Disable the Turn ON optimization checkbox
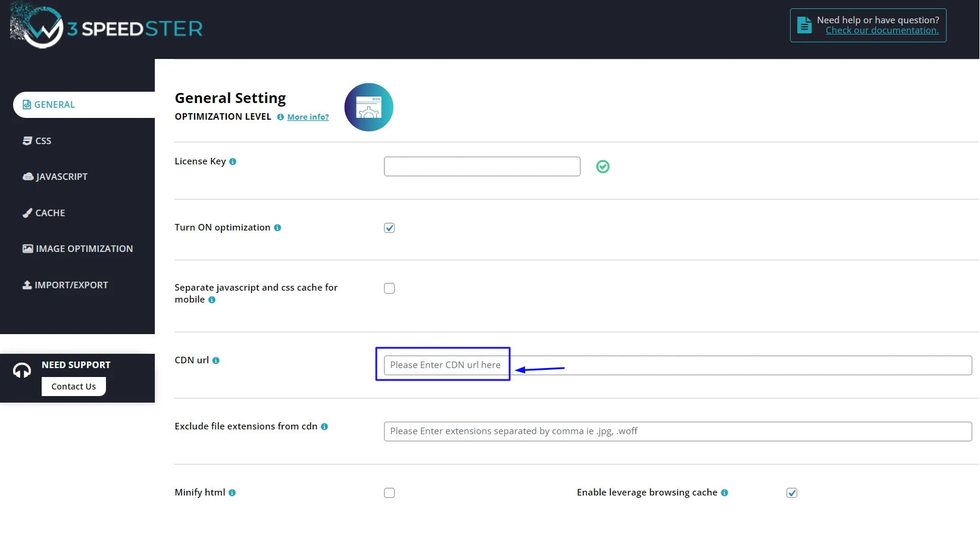The height and width of the screenshot is (539, 980). (x=389, y=228)
